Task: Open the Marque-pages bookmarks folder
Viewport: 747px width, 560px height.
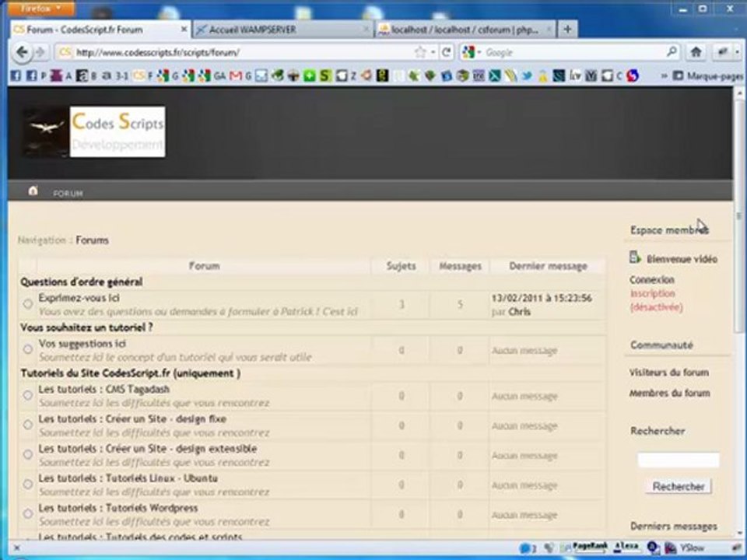Action: coord(707,75)
